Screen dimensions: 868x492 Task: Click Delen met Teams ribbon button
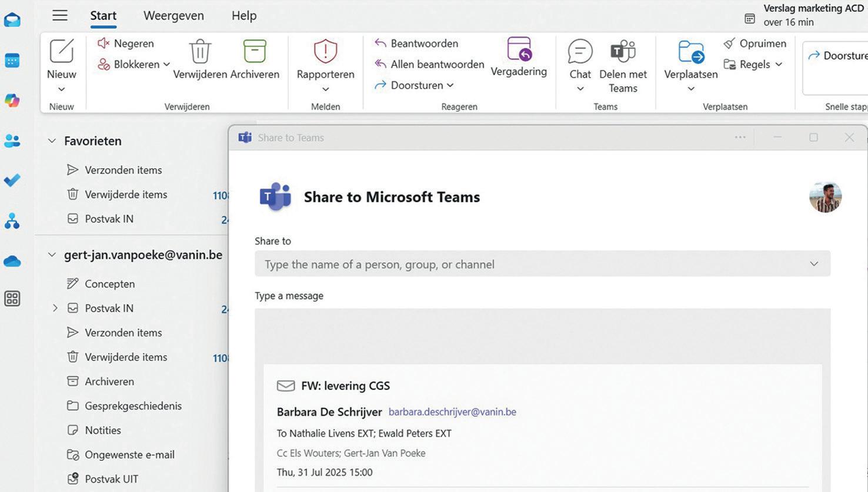point(623,66)
